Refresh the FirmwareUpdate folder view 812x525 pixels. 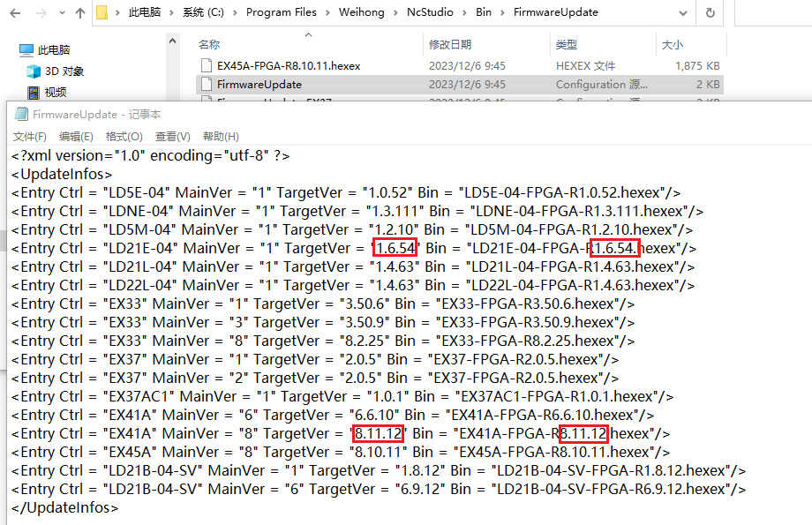(x=710, y=13)
